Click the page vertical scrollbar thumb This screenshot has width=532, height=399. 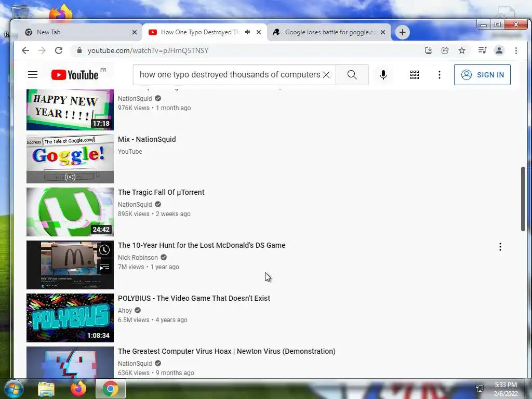tap(523, 199)
